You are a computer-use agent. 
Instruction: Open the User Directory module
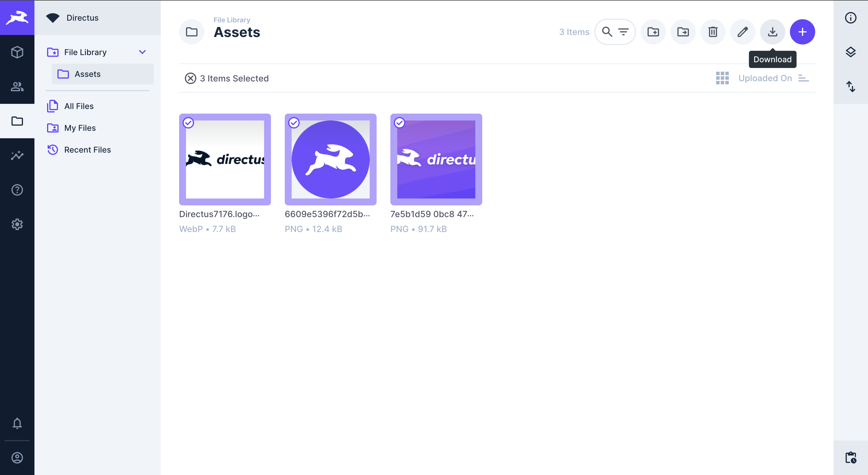(17, 87)
